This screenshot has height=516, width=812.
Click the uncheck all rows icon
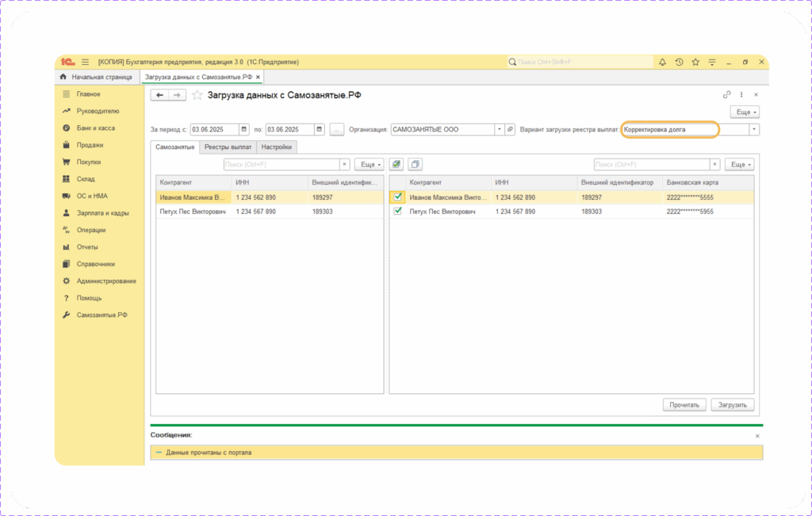[416, 164]
